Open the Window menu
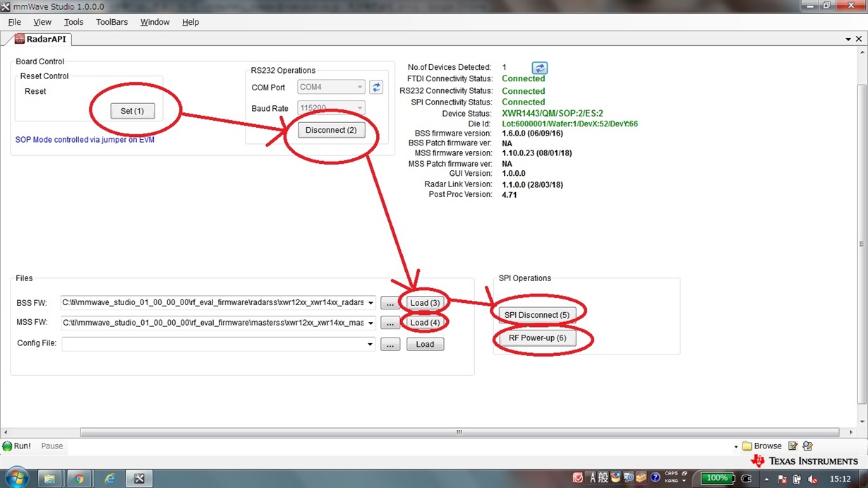 coord(155,22)
